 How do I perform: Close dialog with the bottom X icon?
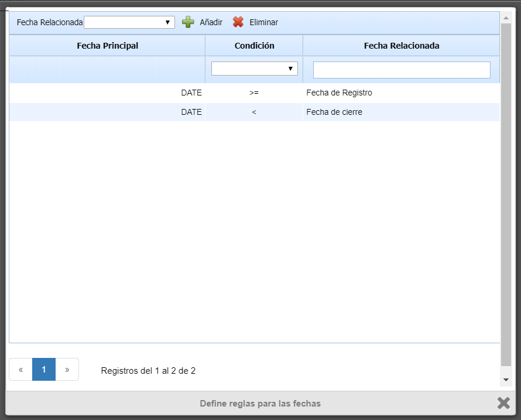click(503, 403)
